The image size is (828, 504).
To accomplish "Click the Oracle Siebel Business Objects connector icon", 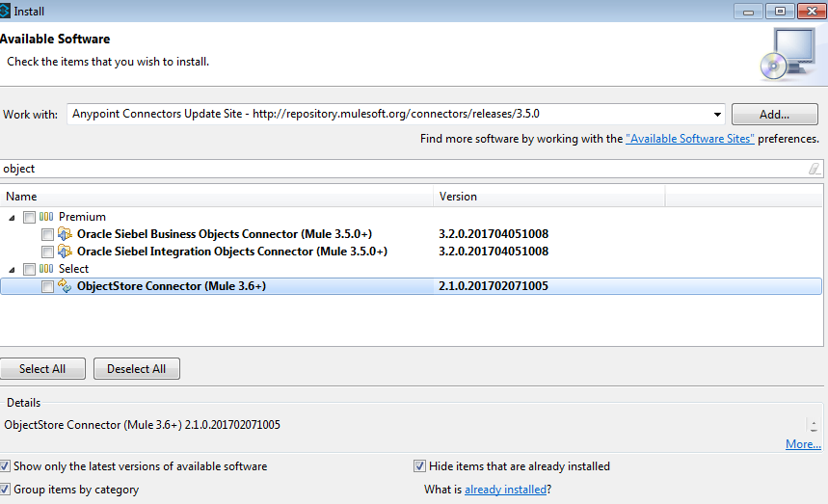I will 66,234.
